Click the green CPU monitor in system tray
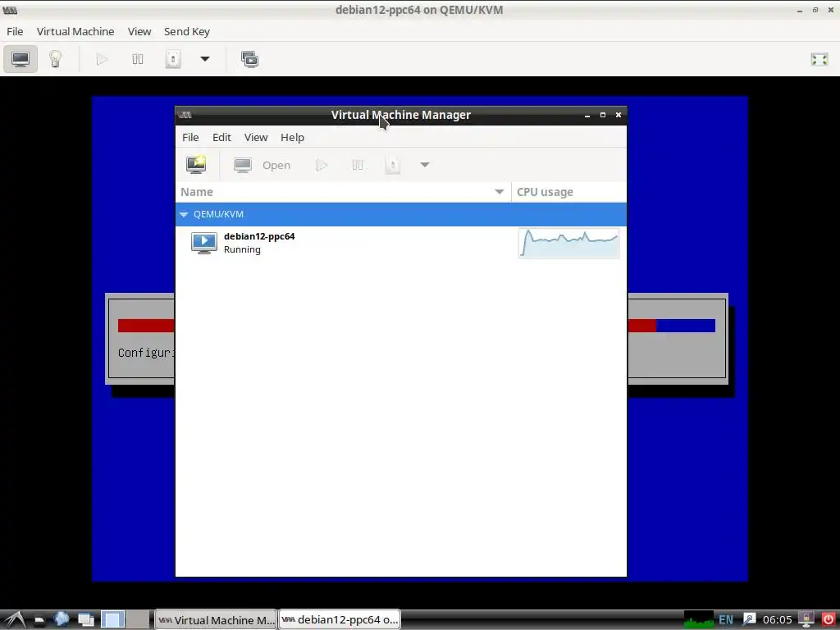The image size is (840, 630). pyautogui.click(x=699, y=620)
